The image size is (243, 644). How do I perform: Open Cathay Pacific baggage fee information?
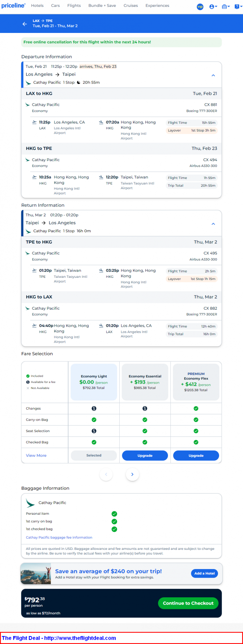point(59,538)
